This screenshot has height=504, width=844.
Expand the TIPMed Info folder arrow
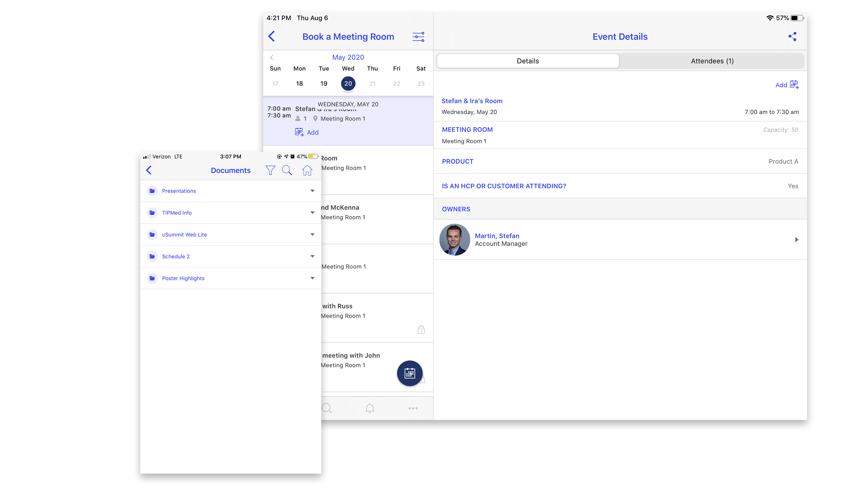pos(312,212)
